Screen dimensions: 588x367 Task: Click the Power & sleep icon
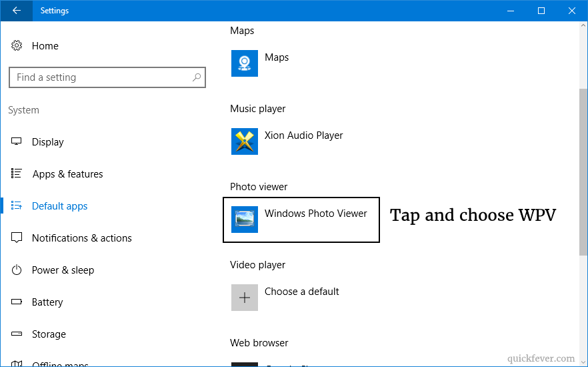(x=17, y=270)
